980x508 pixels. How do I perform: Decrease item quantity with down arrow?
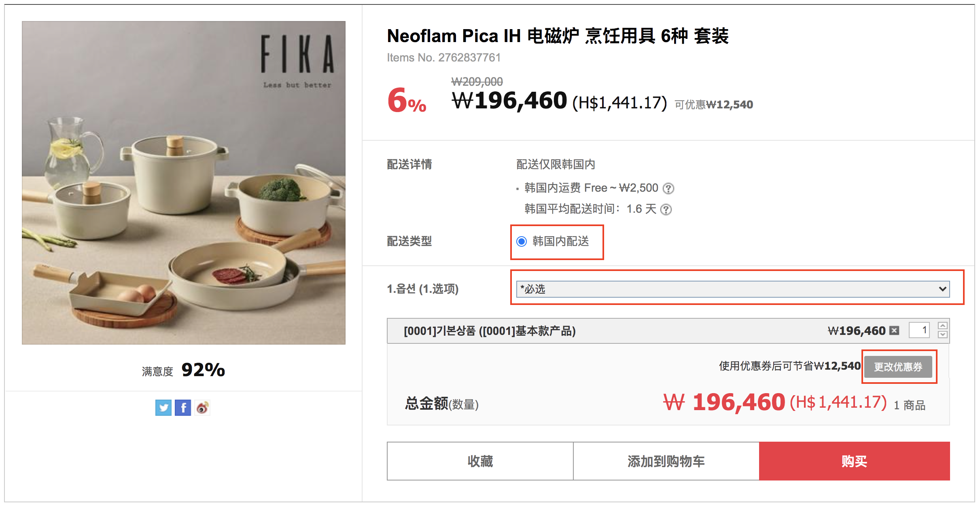pyautogui.click(x=942, y=335)
